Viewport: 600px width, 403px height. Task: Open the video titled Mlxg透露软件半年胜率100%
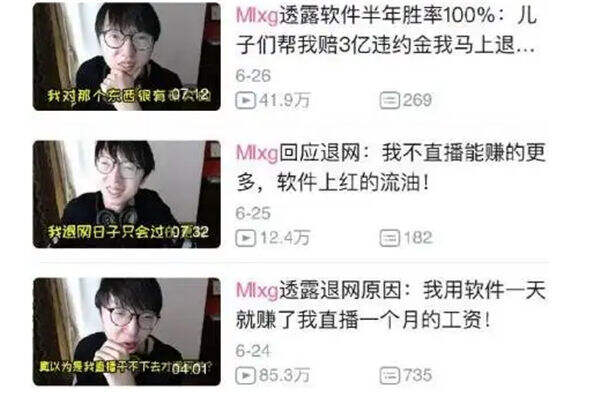pyautogui.click(x=386, y=31)
